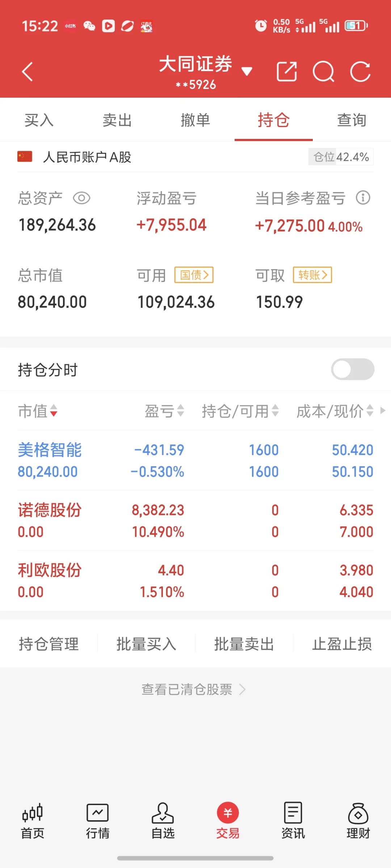This screenshot has width=391, height=868.
Task: Tap the back arrow icon
Action: [28, 72]
